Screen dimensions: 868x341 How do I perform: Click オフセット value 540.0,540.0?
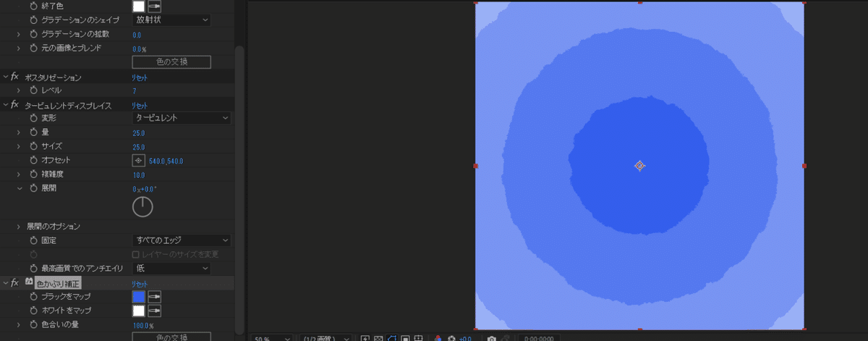pyautogui.click(x=166, y=161)
